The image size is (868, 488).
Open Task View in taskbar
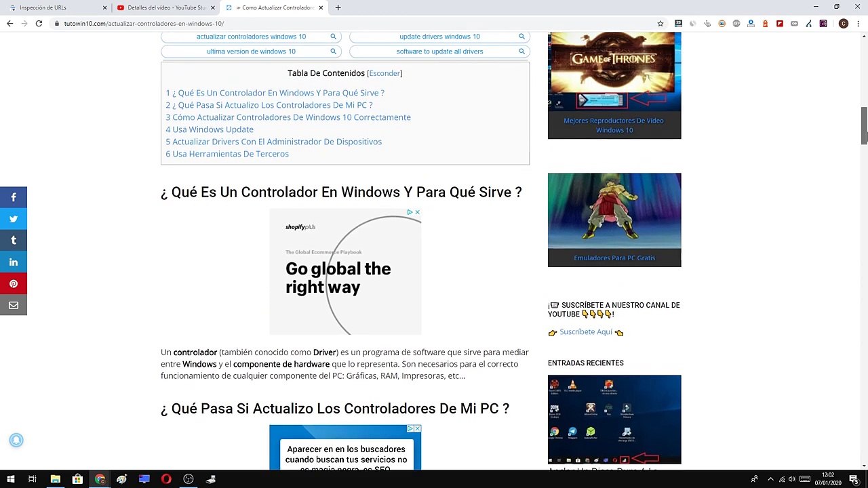[x=32, y=479]
